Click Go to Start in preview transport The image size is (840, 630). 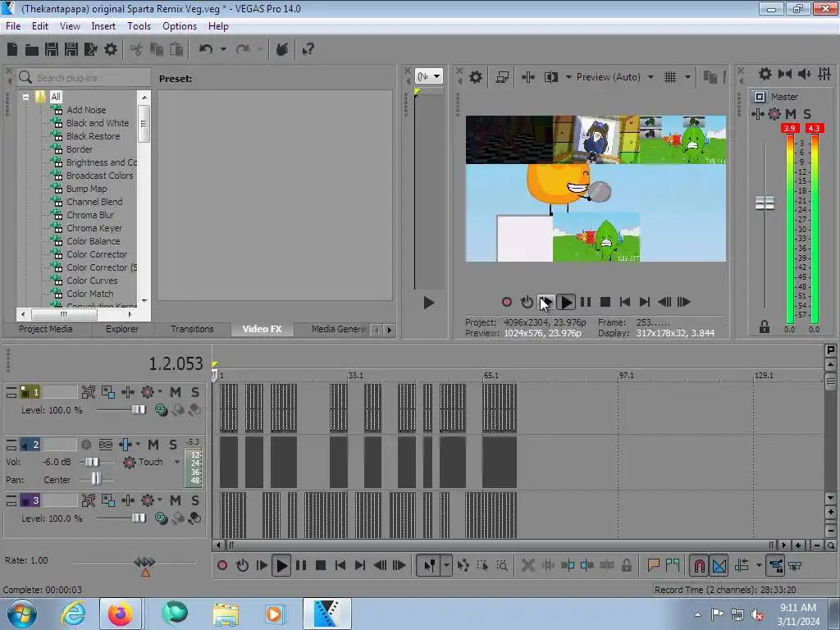point(624,302)
